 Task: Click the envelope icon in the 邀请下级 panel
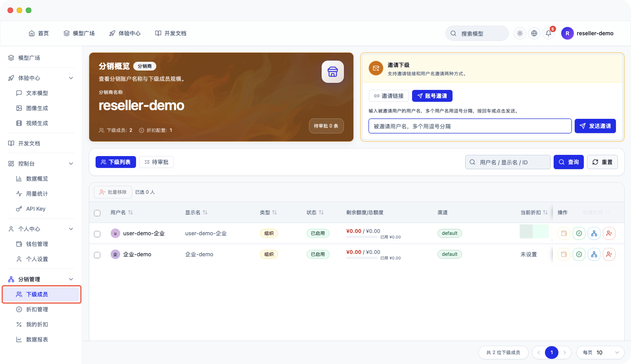click(376, 68)
